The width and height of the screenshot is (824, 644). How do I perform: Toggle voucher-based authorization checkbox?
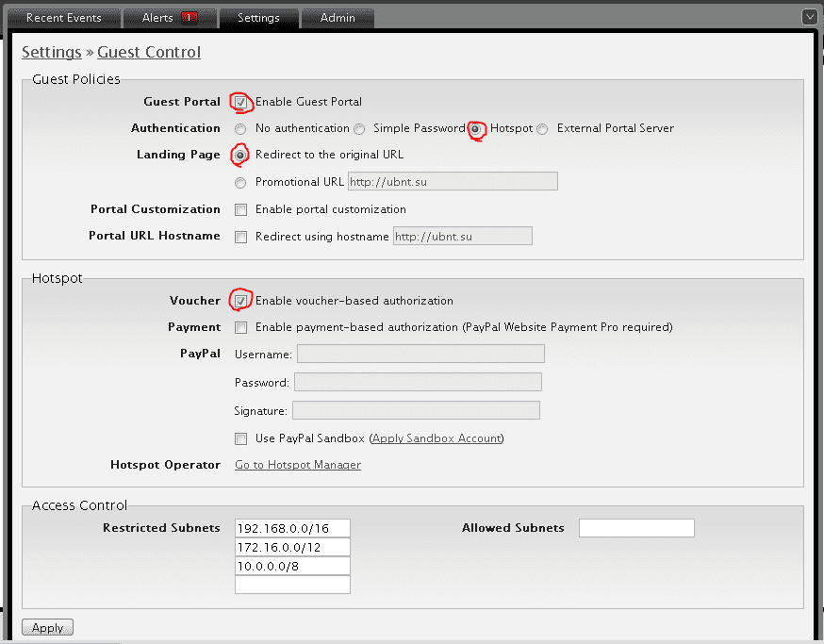240,301
